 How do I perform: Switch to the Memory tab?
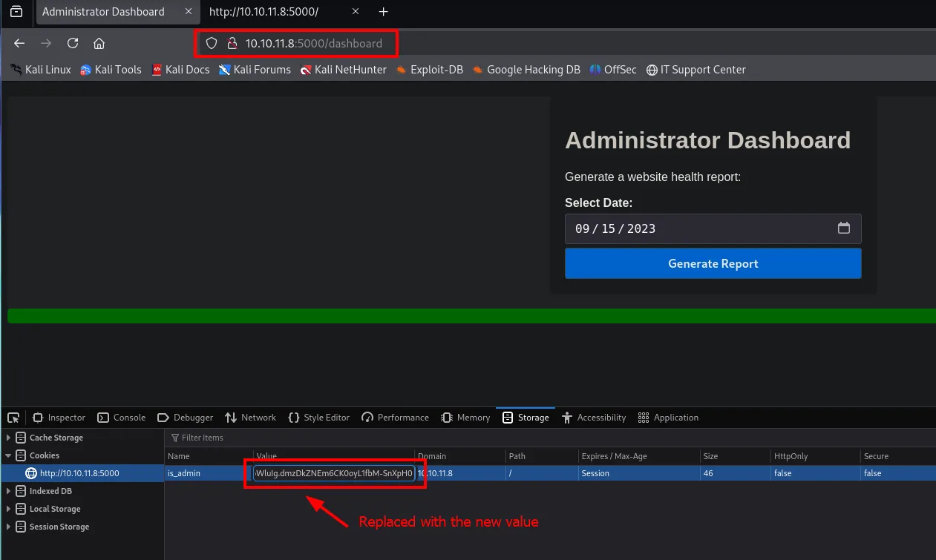click(465, 418)
